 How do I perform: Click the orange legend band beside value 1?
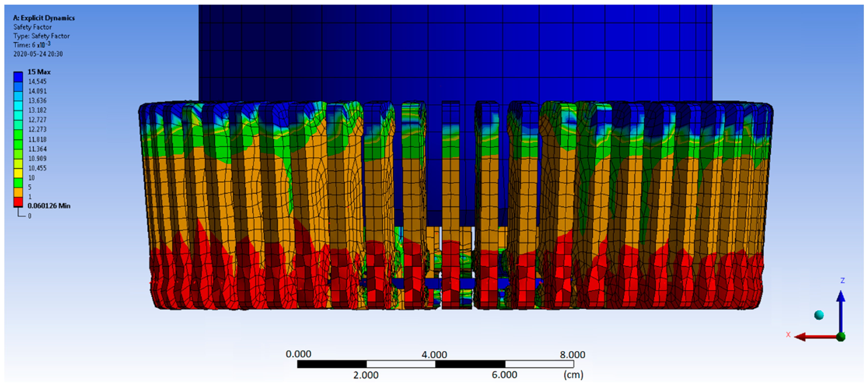click(18, 192)
